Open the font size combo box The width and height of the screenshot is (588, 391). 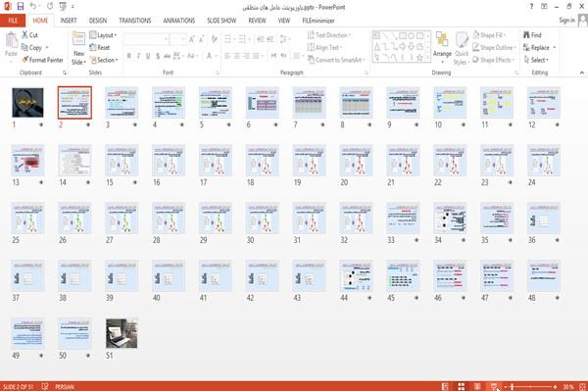(177, 39)
